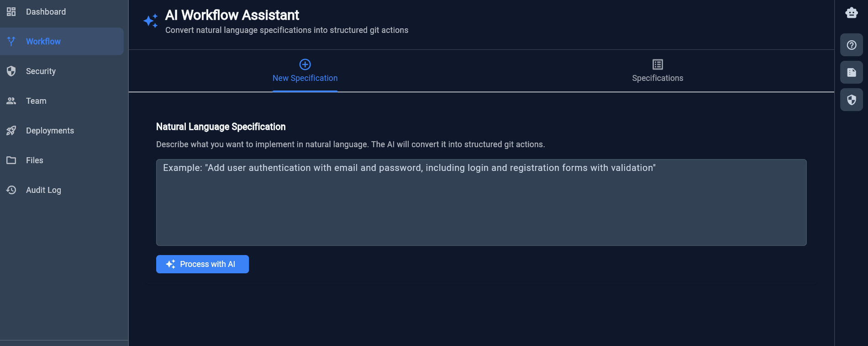The height and width of the screenshot is (346, 868).
Task: Open Dashboard from the sidebar
Action: pos(46,12)
